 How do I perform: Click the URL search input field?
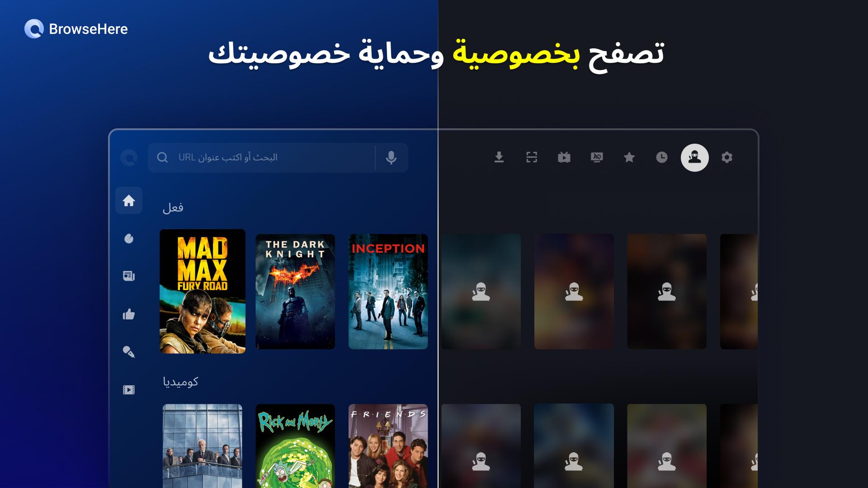tap(261, 158)
